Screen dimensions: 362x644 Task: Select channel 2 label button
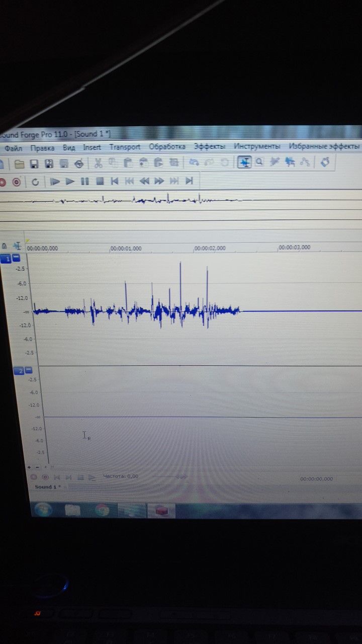point(19,371)
